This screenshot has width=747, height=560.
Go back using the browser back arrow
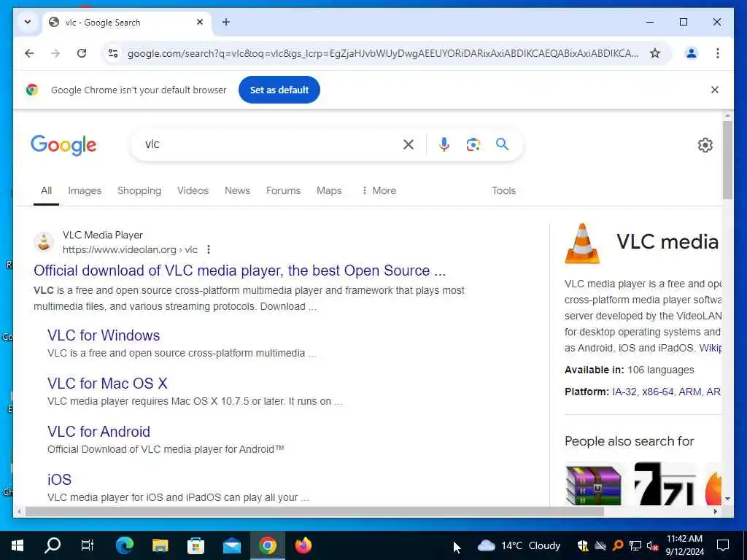coord(29,53)
